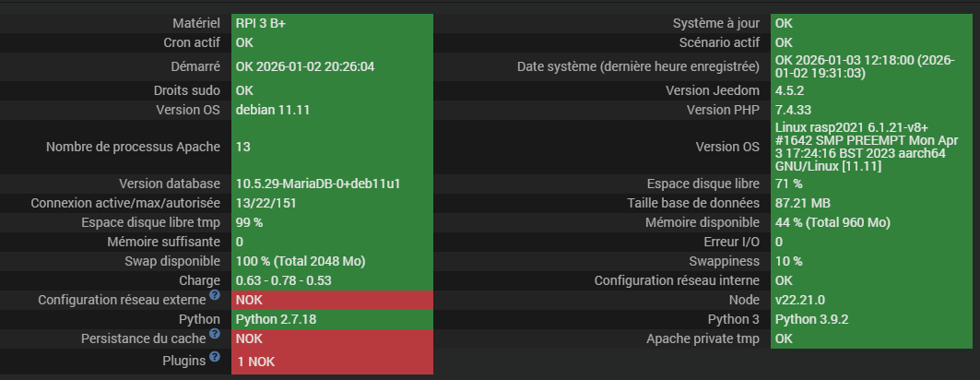Viewport: 980px width, 380px height.
Task: Click the "debian 11.11" Version OS value
Action: (272, 110)
